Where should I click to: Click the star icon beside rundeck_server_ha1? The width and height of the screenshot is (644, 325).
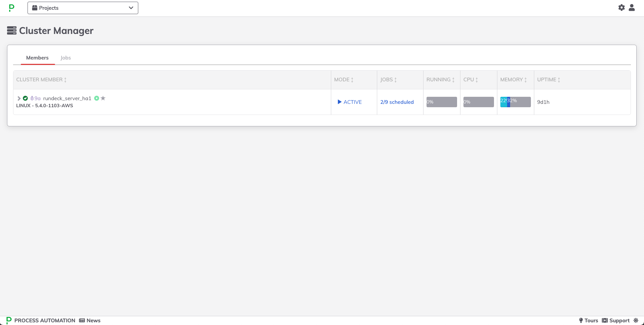click(x=103, y=98)
